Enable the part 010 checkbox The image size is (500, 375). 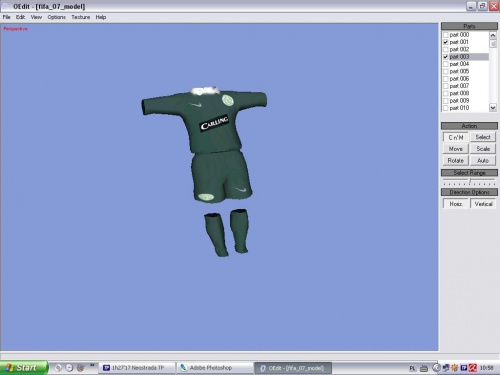click(445, 108)
